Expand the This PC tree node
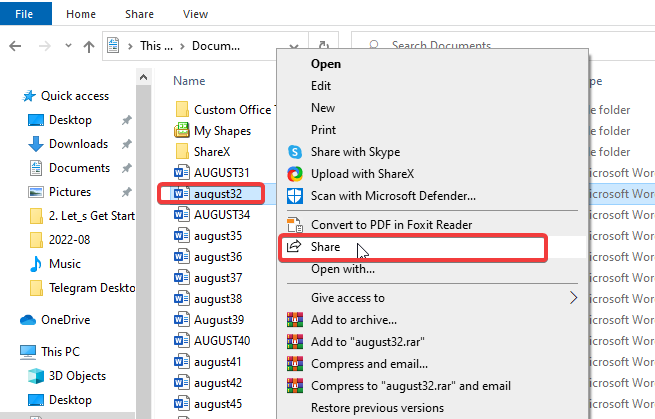This screenshot has height=419, width=655. (10, 352)
